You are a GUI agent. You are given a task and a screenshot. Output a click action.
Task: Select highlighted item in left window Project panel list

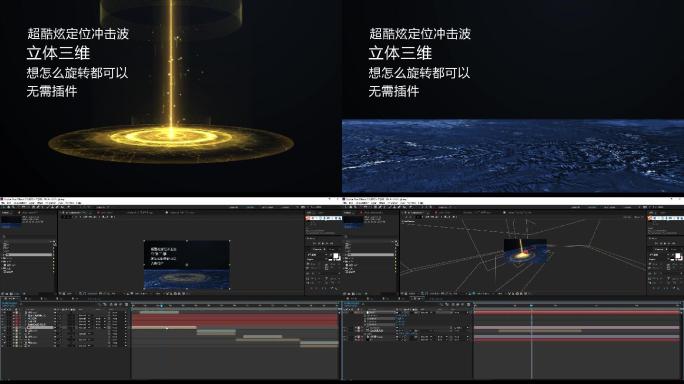click(28, 255)
